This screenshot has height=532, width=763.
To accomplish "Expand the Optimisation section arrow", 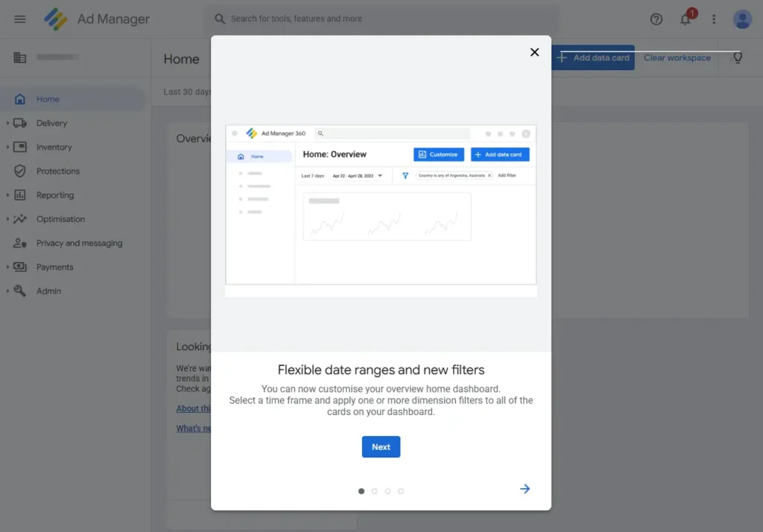I will (7, 218).
